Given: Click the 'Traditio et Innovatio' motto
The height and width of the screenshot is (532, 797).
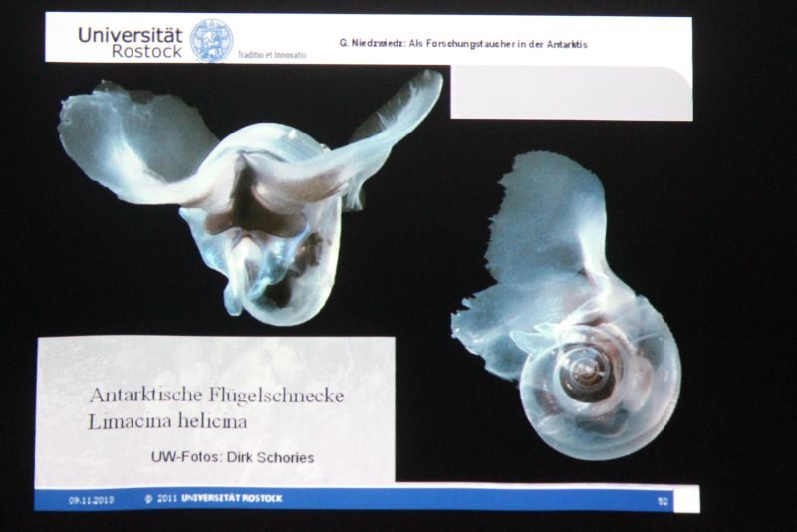Looking at the screenshot, I should (x=272, y=55).
